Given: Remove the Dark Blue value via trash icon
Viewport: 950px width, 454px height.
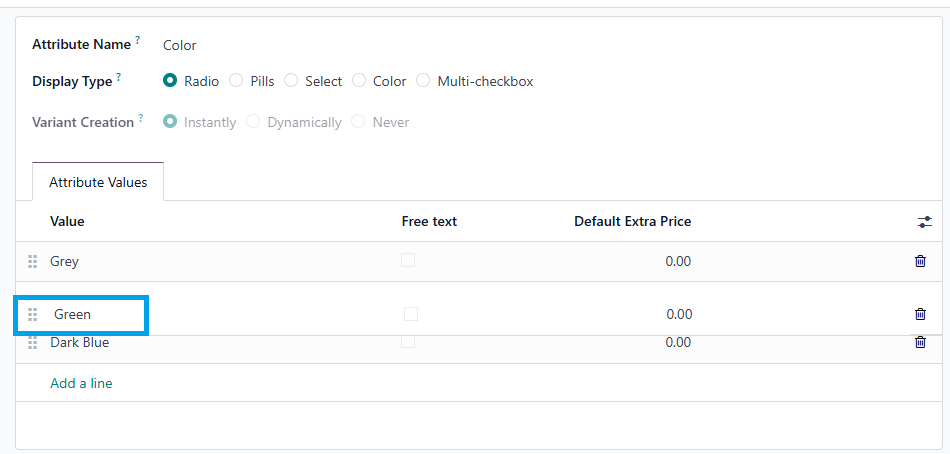Looking at the screenshot, I should [x=920, y=342].
